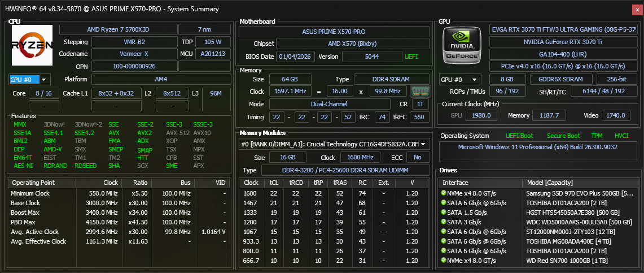Screen dimensions: 644x273
Task: Click the BIOS version 5044 value
Action: 372,57
